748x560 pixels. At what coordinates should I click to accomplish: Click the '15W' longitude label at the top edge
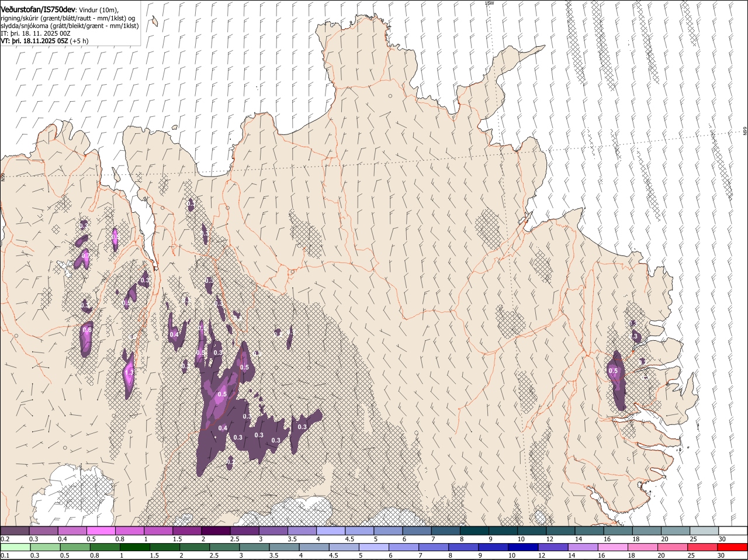point(489,3)
